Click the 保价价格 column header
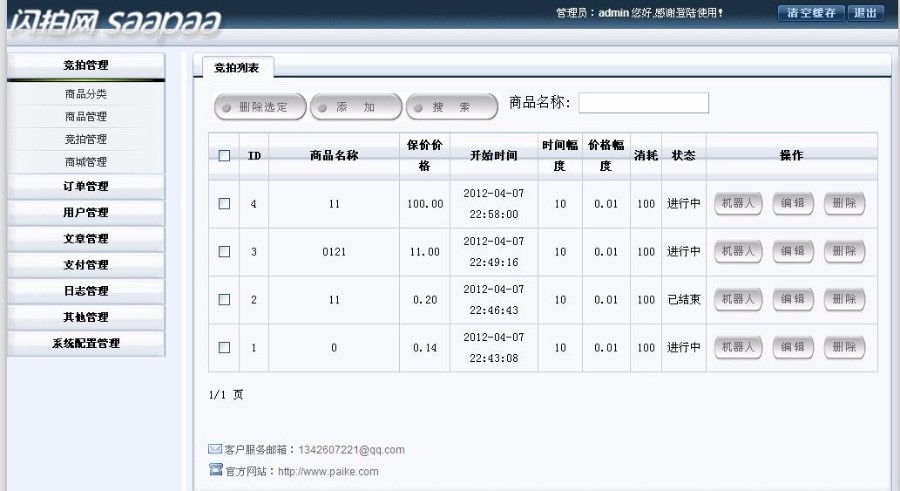The height and width of the screenshot is (491, 900). [x=425, y=156]
